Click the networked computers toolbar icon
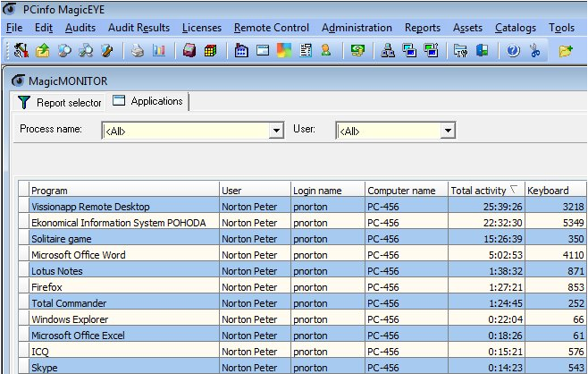Viewport: 588px width, 374px height. pos(388,50)
